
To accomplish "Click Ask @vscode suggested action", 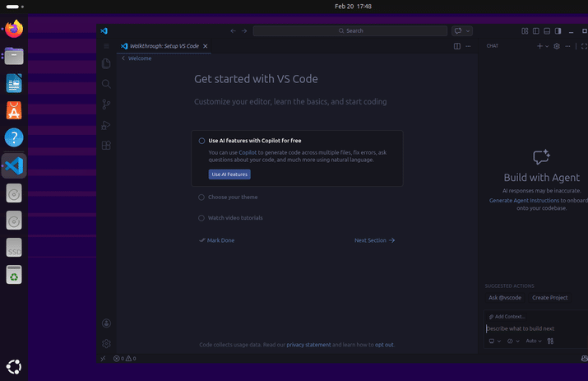I will [505, 298].
